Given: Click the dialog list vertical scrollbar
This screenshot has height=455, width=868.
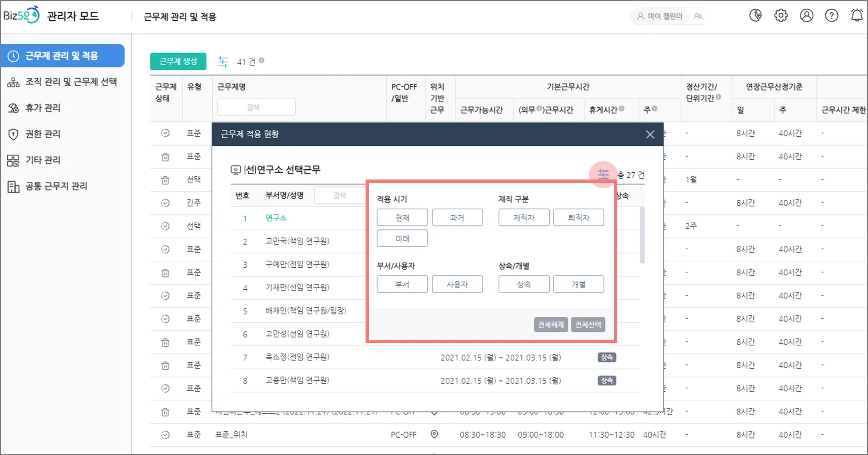Looking at the screenshot, I should [x=642, y=235].
